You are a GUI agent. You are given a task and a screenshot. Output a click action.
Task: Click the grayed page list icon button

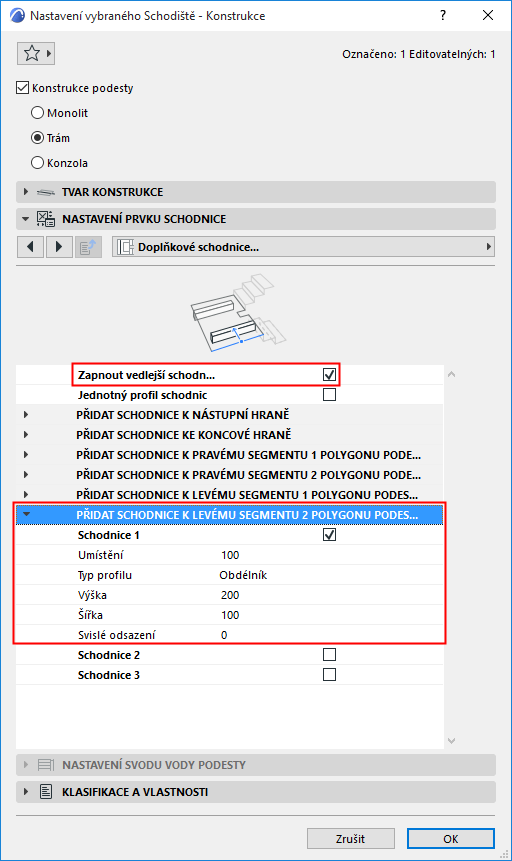click(x=88, y=247)
